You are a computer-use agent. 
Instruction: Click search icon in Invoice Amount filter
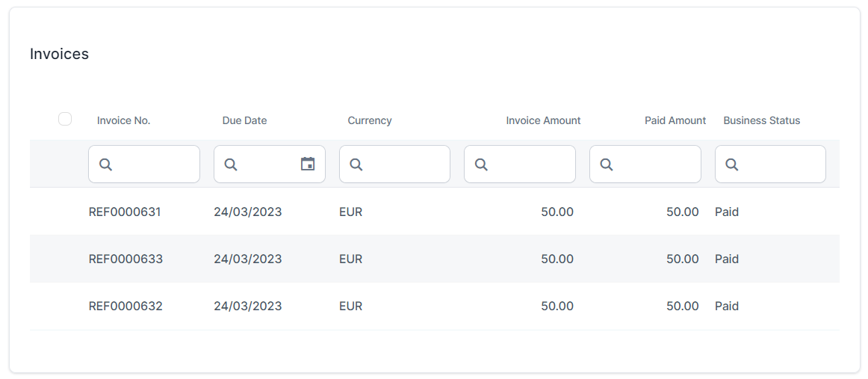pyautogui.click(x=481, y=164)
